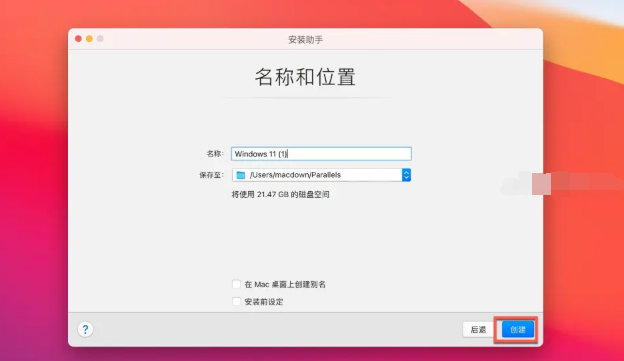Minimize window with yellow button
This screenshot has height=361, width=624.
89,39
